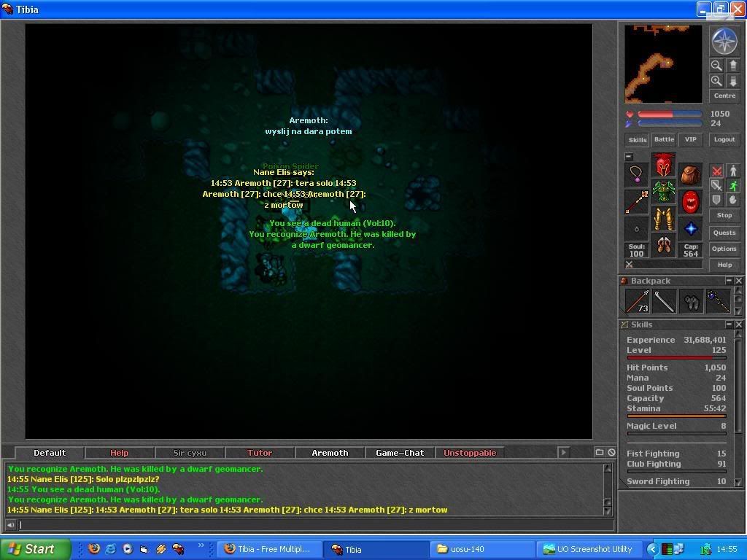The width and height of the screenshot is (747, 560).
Task: Click the Skills scroll up arrow
Action: (738, 334)
